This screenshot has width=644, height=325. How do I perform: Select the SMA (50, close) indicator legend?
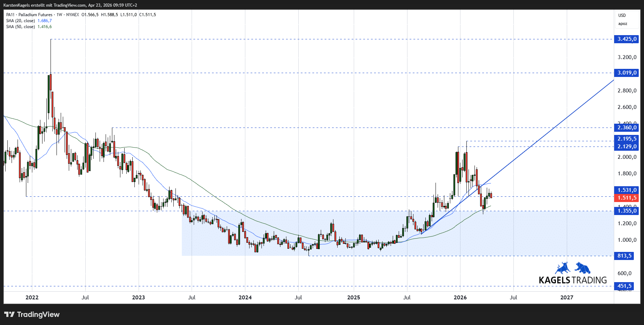[x=20, y=27]
